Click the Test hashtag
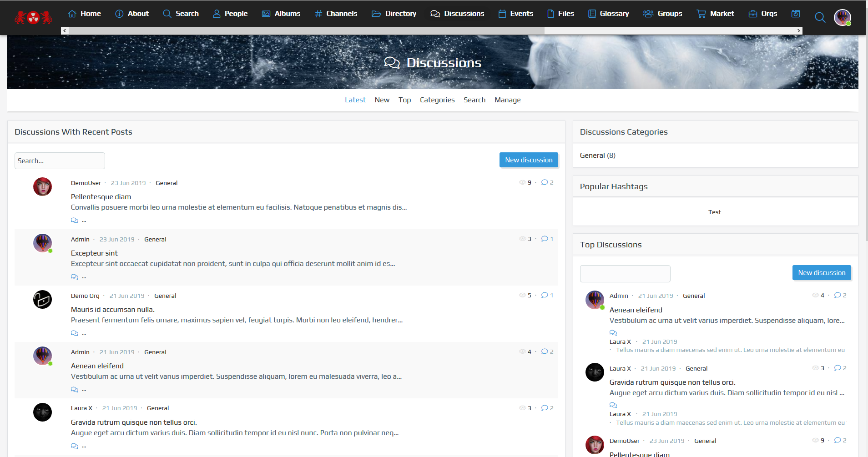Viewport: 868px width, 457px height. click(x=714, y=212)
